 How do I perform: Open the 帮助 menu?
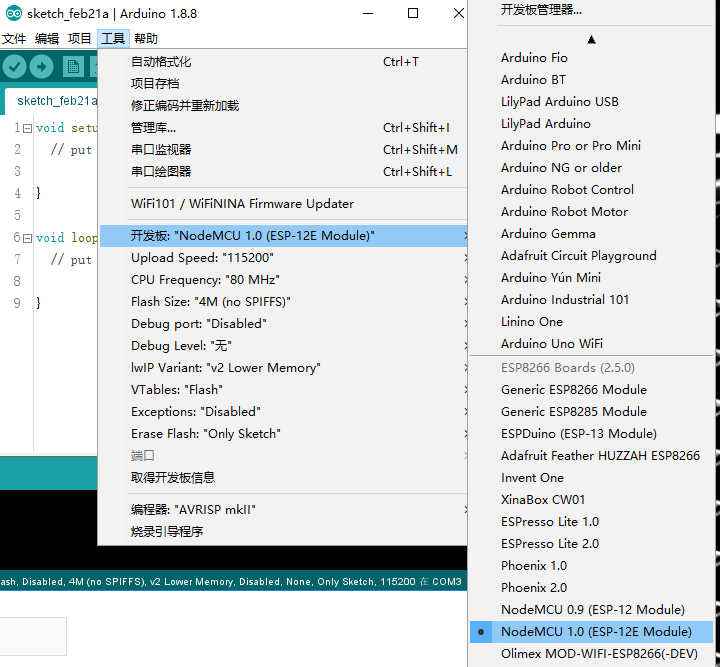[x=146, y=39]
